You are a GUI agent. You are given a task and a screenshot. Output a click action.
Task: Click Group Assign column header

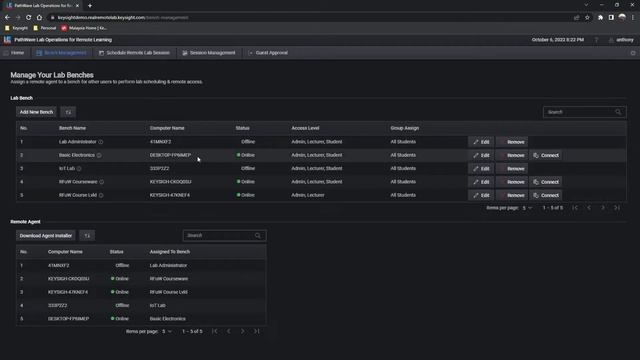[x=404, y=128]
